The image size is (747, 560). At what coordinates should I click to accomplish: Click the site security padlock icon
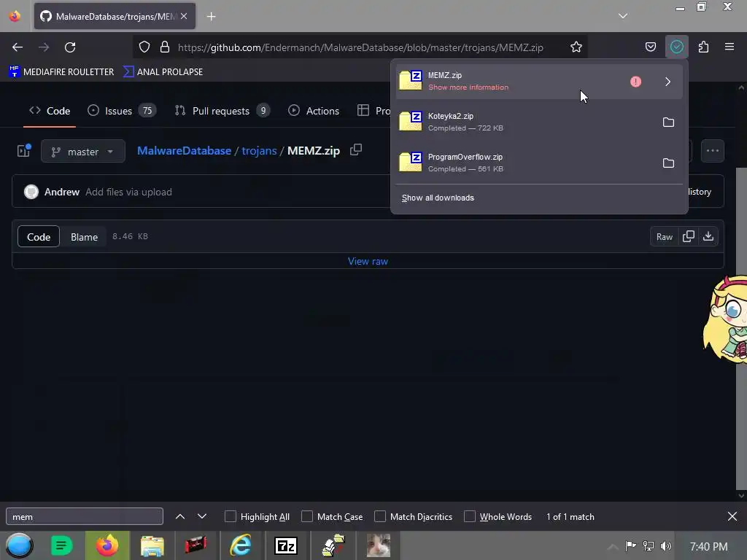tap(165, 47)
